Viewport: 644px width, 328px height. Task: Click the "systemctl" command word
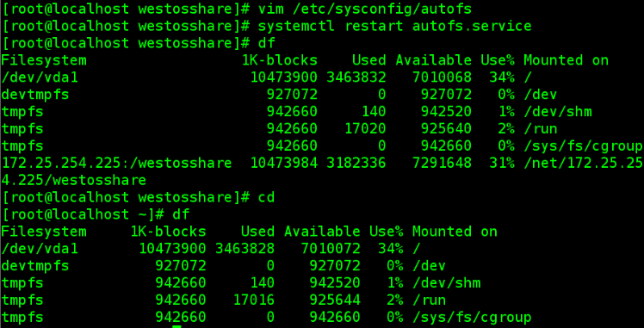296,27
